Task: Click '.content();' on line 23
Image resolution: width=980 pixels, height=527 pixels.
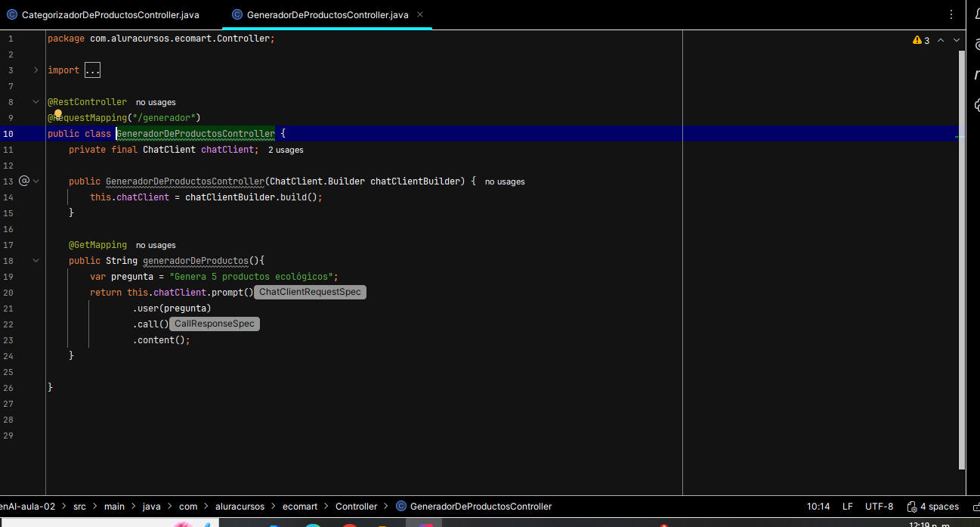Action: tap(162, 340)
